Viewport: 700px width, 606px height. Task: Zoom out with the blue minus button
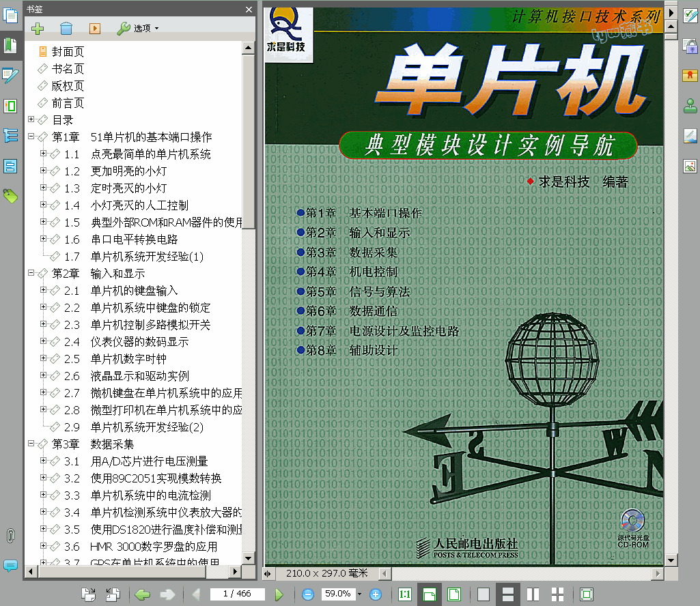pos(308,594)
